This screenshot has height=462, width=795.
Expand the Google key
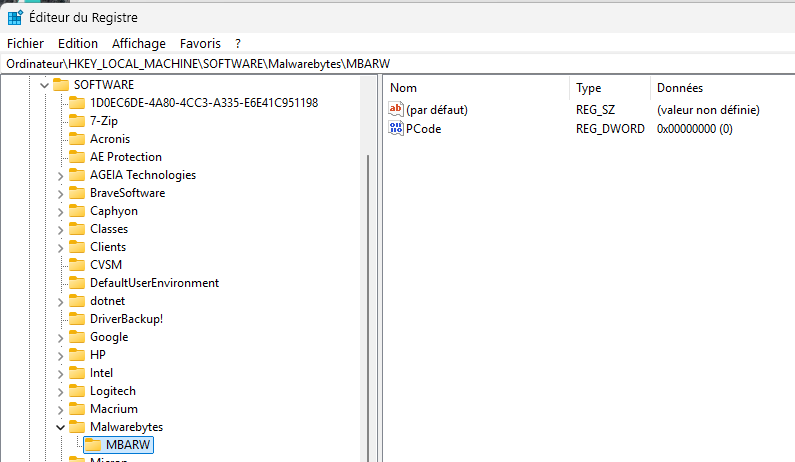(x=60, y=338)
